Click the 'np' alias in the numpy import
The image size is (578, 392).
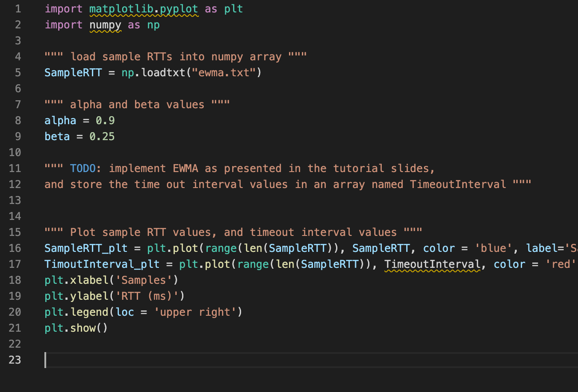click(x=154, y=25)
